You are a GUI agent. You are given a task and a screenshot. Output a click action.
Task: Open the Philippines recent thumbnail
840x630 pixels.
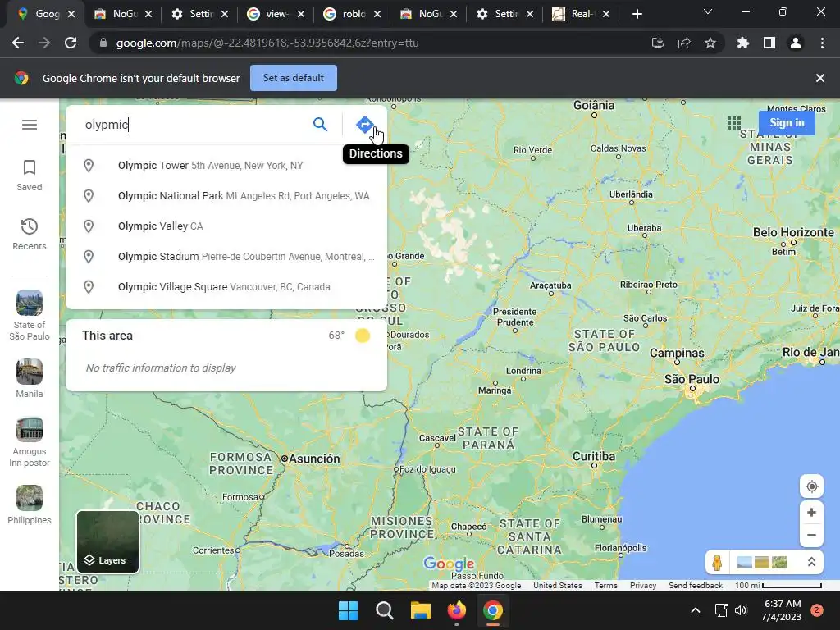[30, 504]
